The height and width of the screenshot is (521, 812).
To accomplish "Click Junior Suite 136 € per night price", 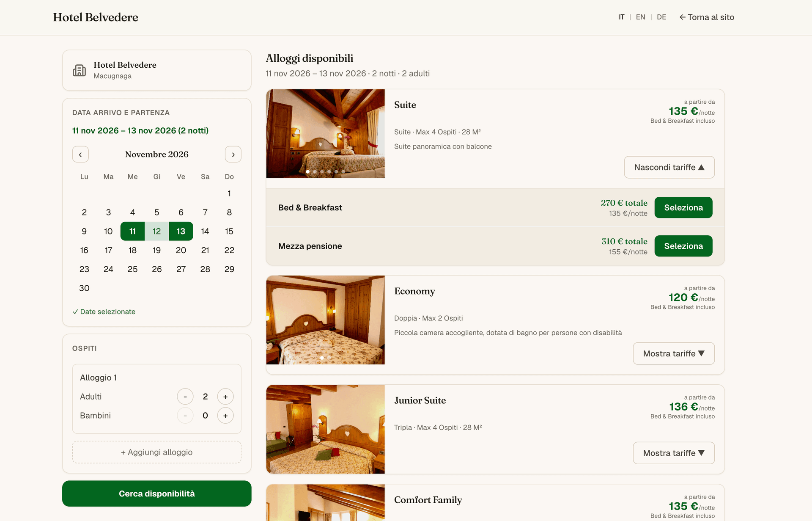I will pos(692,407).
